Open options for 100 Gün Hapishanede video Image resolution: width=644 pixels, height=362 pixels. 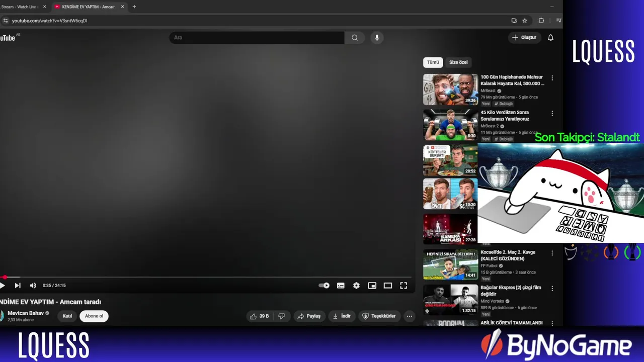click(552, 78)
